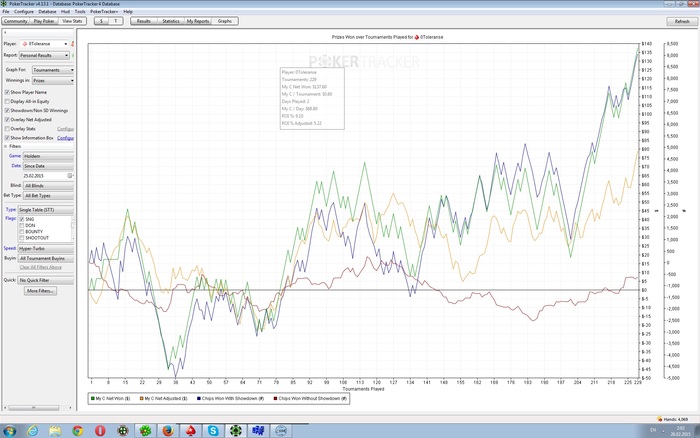This screenshot has height=438, width=700.
Task: Switch to the Statistics tab
Action: pyautogui.click(x=171, y=20)
